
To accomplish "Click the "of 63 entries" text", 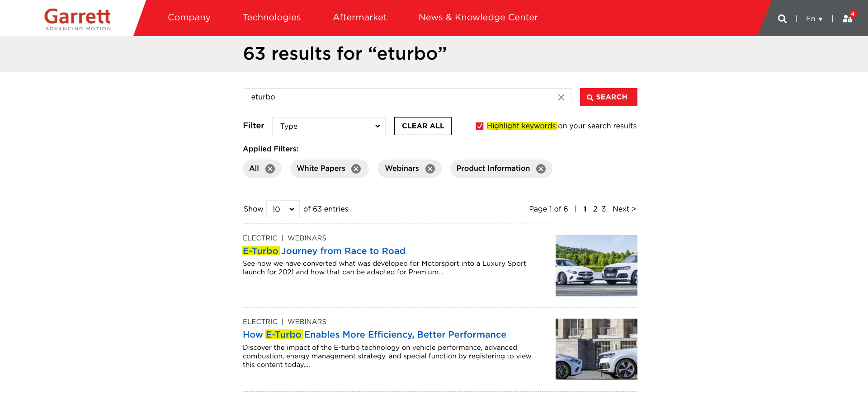I will tap(326, 209).
